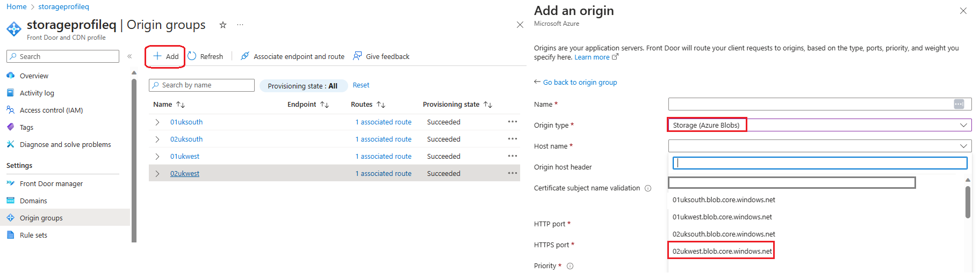
Task: Select 02ukwest.blob.core.windows.net host option
Action: (x=722, y=251)
